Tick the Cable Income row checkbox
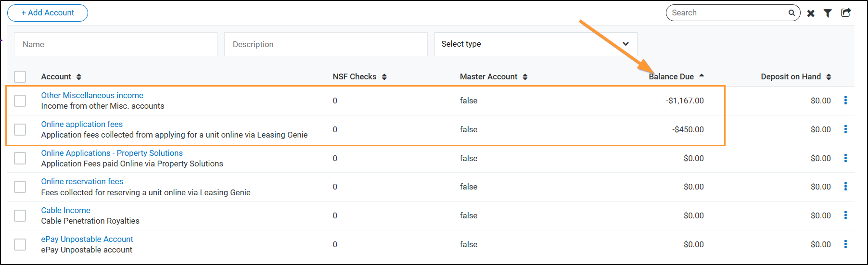 [x=20, y=215]
